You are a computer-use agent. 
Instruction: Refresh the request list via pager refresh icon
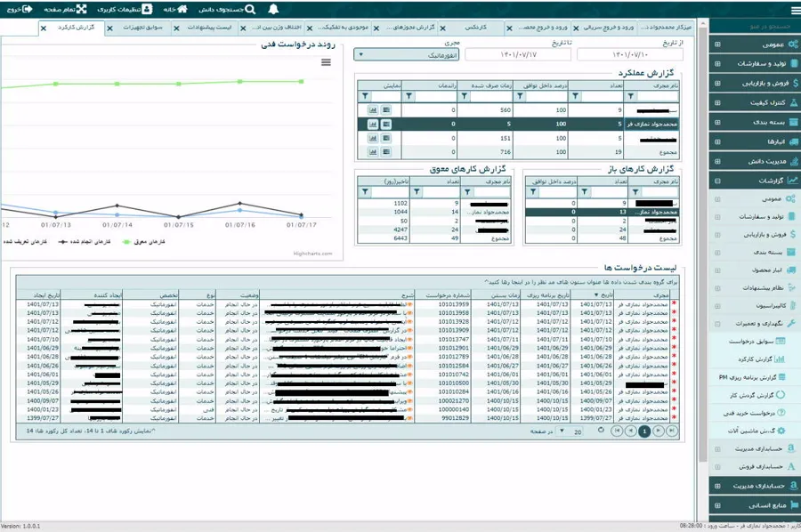tap(602, 431)
